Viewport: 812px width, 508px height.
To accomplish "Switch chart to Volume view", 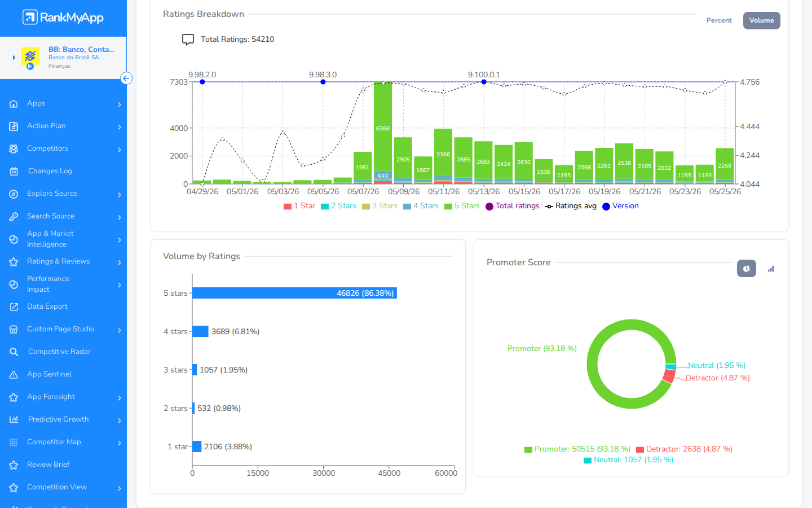I will 761,20.
